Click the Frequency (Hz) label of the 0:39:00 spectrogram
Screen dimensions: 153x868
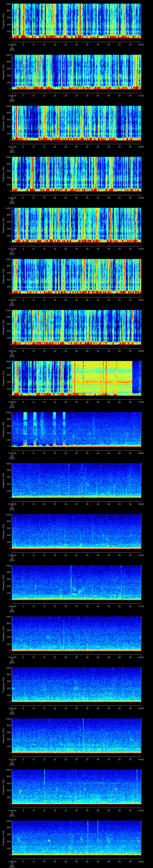pos(3,531)
